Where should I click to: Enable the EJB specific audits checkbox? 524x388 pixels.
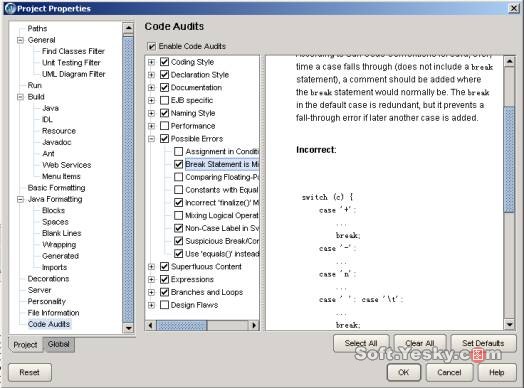tap(164, 100)
